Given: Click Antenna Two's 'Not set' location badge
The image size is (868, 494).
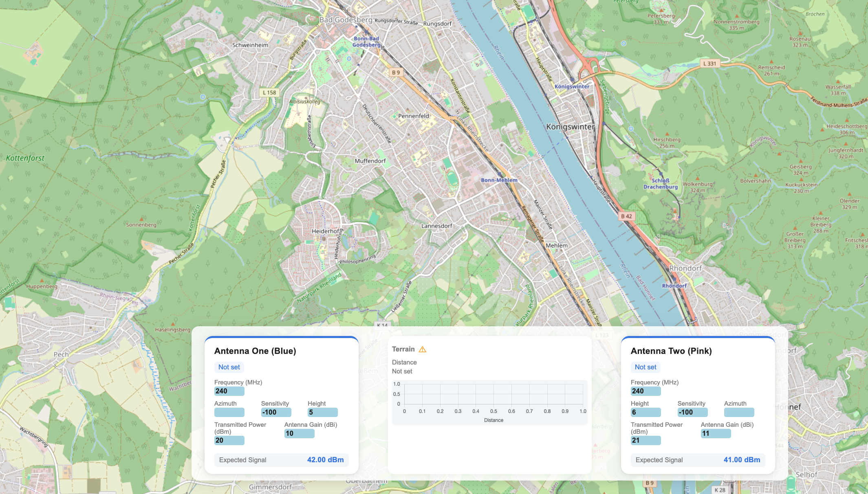Looking at the screenshot, I should (x=645, y=367).
